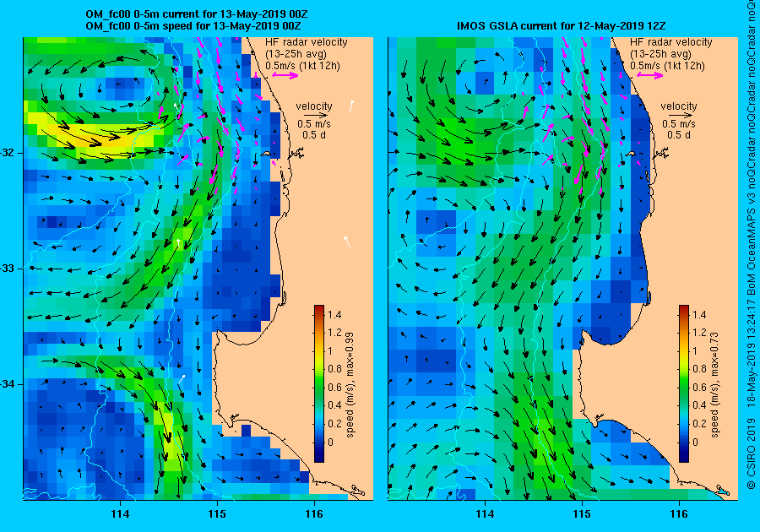Click the speed color bar in right map

[684, 383]
